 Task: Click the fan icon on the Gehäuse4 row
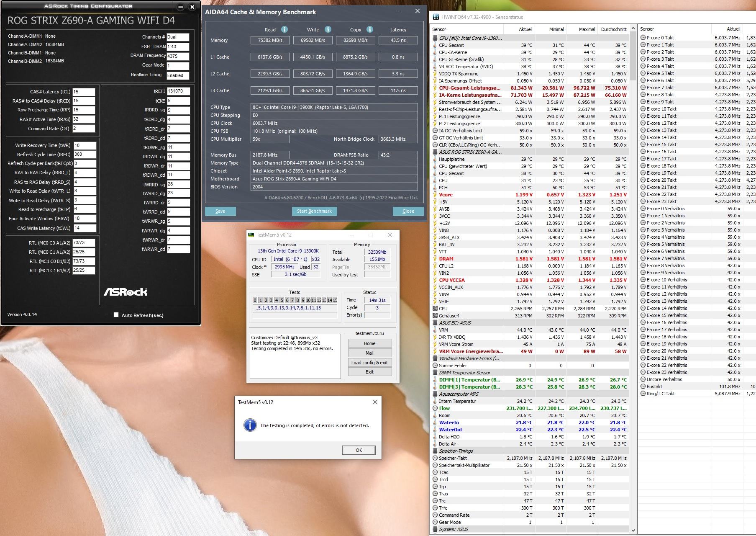click(x=435, y=316)
